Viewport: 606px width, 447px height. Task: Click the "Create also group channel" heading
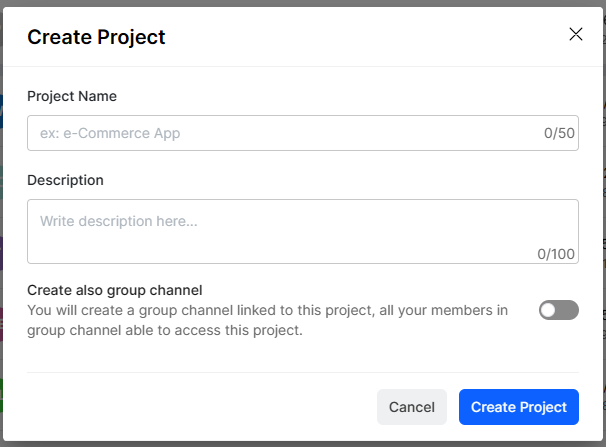click(115, 290)
